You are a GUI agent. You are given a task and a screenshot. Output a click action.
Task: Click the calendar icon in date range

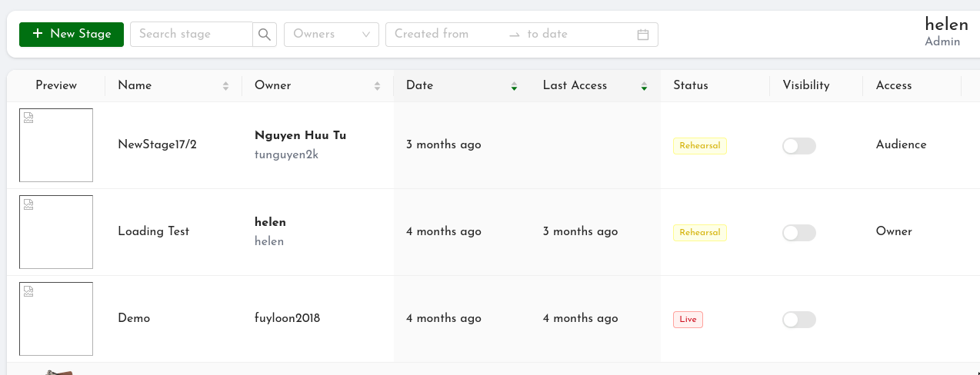point(643,35)
